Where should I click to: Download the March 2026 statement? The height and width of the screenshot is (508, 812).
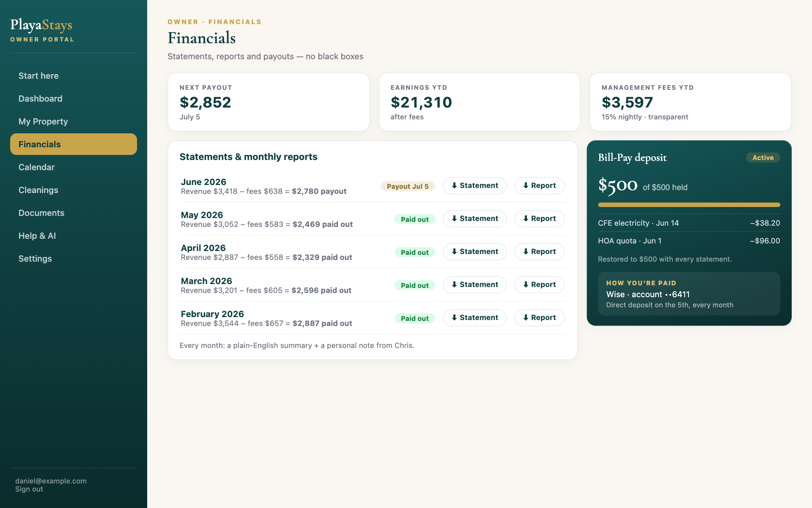click(475, 284)
